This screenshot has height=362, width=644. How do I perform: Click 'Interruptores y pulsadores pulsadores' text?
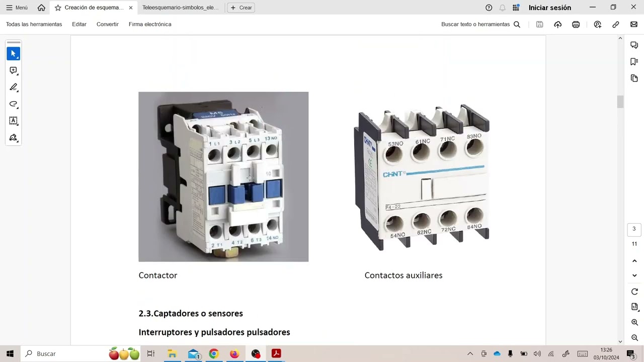[214, 332]
